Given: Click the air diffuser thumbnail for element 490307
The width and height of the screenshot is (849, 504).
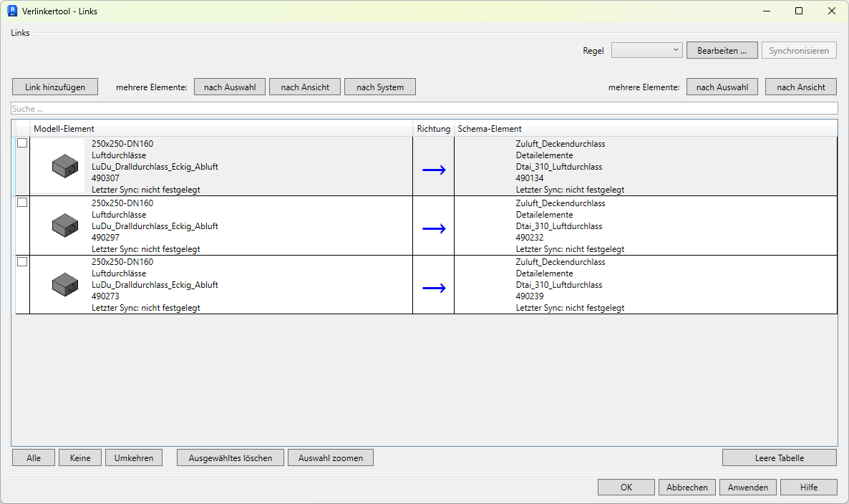Looking at the screenshot, I should pyautogui.click(x=64, y=166).
